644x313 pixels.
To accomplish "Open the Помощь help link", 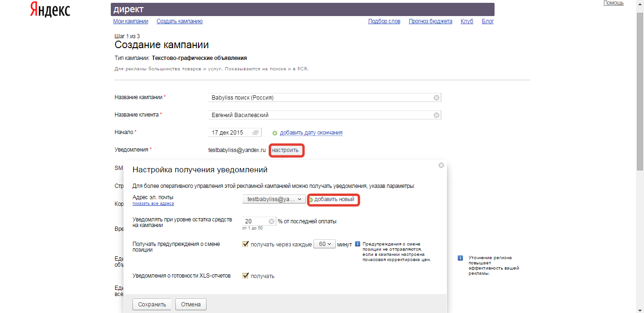I will [x=613, y=3].
